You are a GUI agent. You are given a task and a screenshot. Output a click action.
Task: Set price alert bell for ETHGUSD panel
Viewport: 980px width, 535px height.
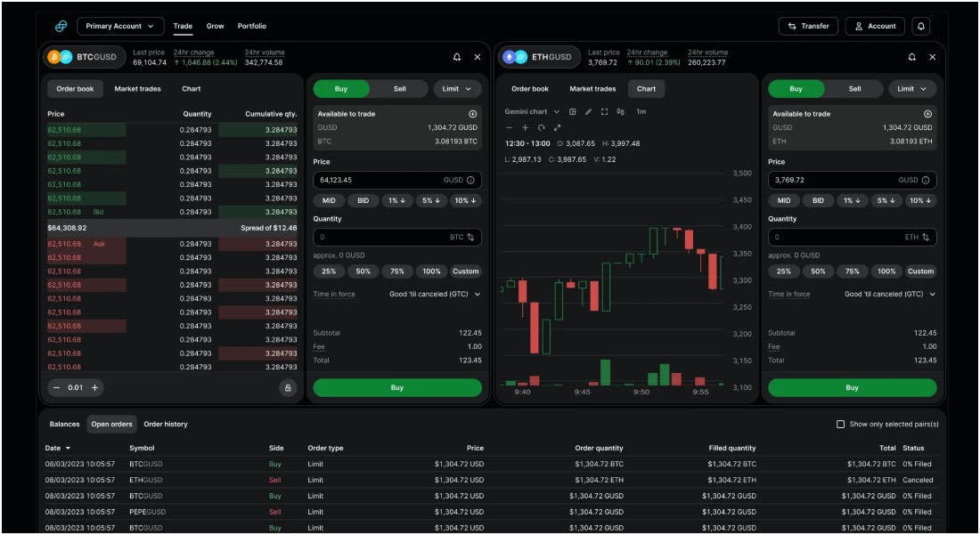(x=912, y=57)
